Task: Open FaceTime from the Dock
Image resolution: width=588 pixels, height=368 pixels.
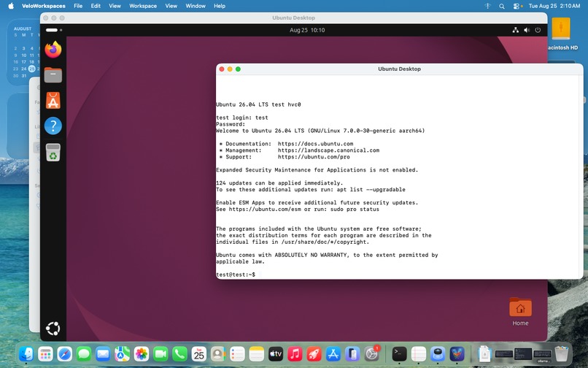Action: tap(160, 353)
